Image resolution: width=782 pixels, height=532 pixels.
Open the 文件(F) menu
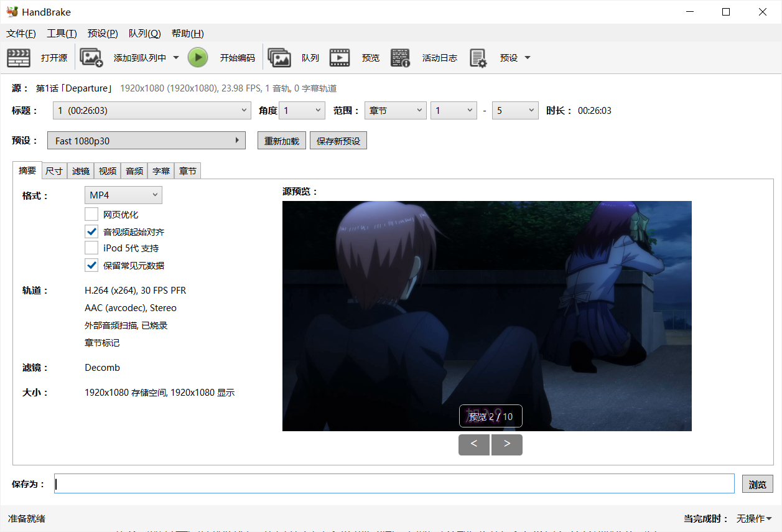click(21, 34)
